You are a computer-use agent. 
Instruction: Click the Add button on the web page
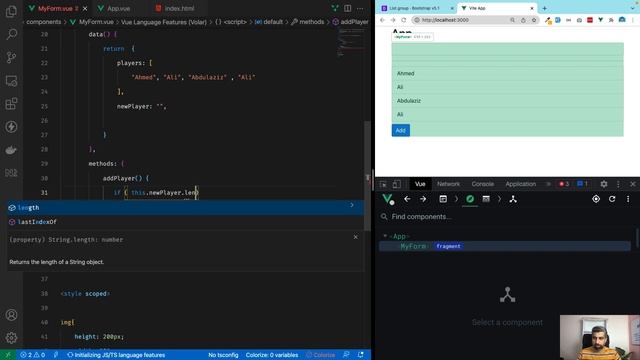click(x=401, y=130)
